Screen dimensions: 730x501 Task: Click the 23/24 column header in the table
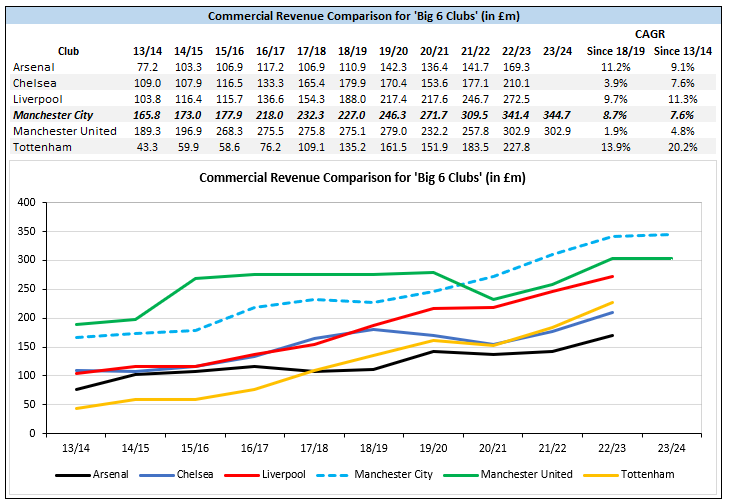[x=557, y=51]
